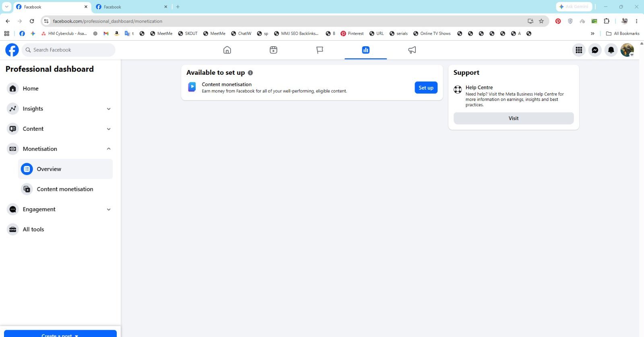Click the Help Centre heading text
644x337 pixels.
tap(479, 87)
